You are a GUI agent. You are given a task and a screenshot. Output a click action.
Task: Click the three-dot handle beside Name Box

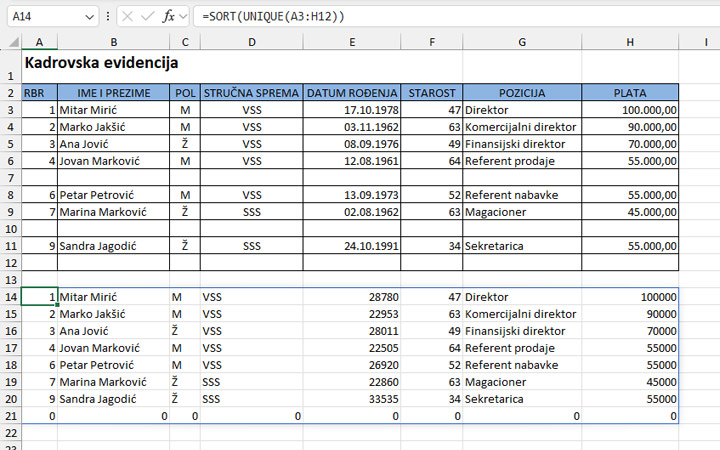tap(108, 16)
